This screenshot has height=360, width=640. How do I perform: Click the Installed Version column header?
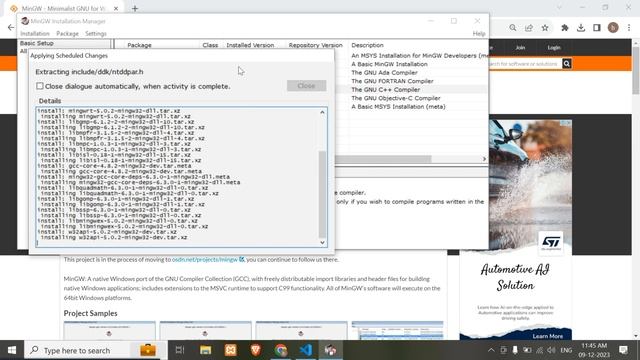coord(250,45)
